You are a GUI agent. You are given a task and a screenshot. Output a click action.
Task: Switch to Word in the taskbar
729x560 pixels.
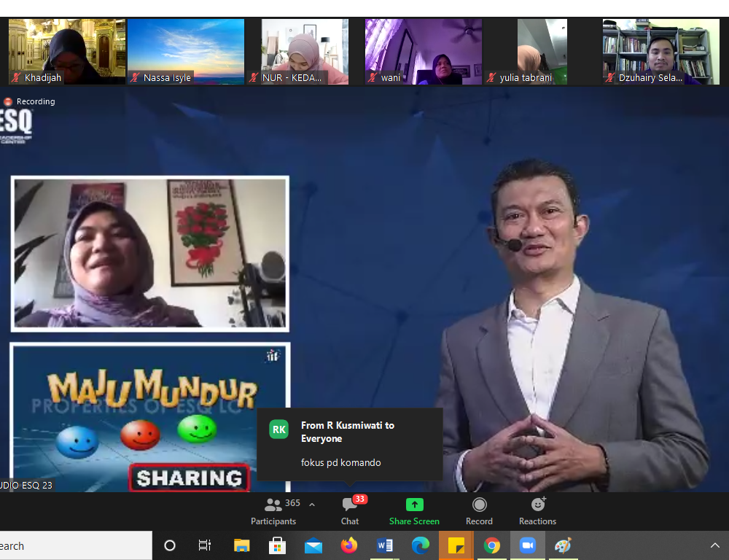(385, 545)
